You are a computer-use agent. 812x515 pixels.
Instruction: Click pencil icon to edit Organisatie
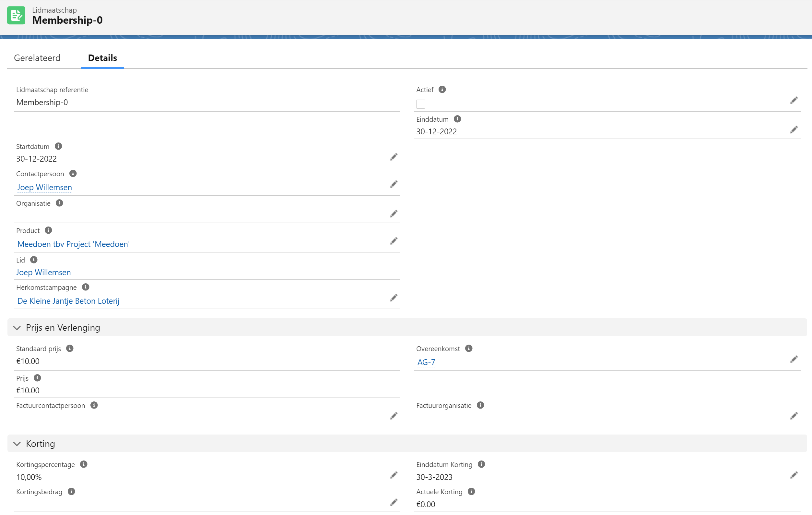(394, 214)
